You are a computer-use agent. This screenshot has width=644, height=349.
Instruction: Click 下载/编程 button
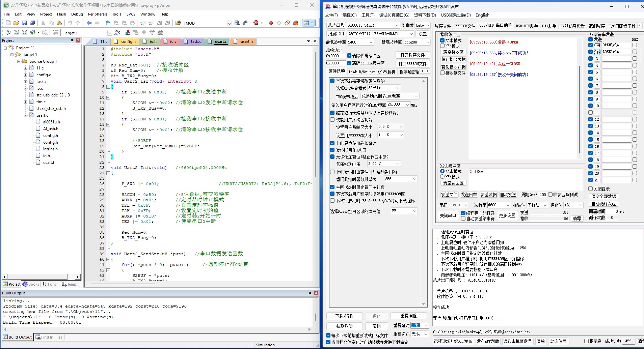click(345, 316)
